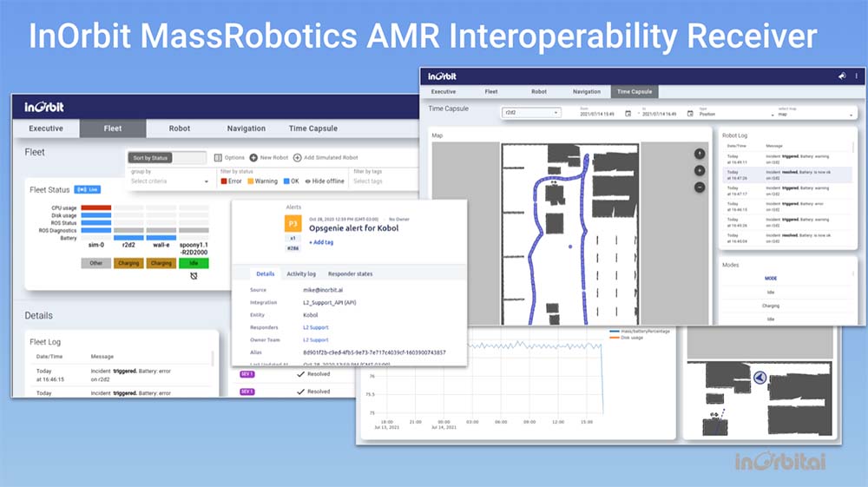Click the Add Simulated Robot icon
The image size is (868, 487).
click(x=297, y=158)
